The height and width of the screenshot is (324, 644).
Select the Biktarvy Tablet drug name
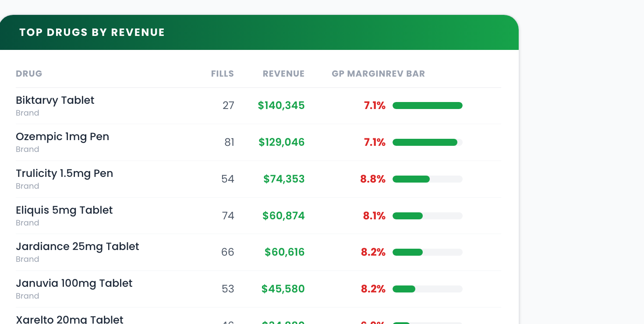pos(55,100)
